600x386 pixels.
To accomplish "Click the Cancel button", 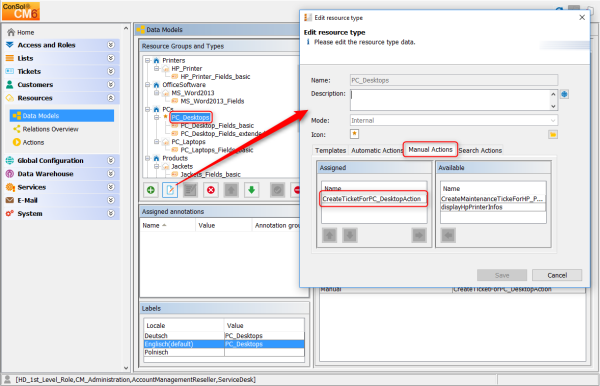I will [x=557, y=275].
